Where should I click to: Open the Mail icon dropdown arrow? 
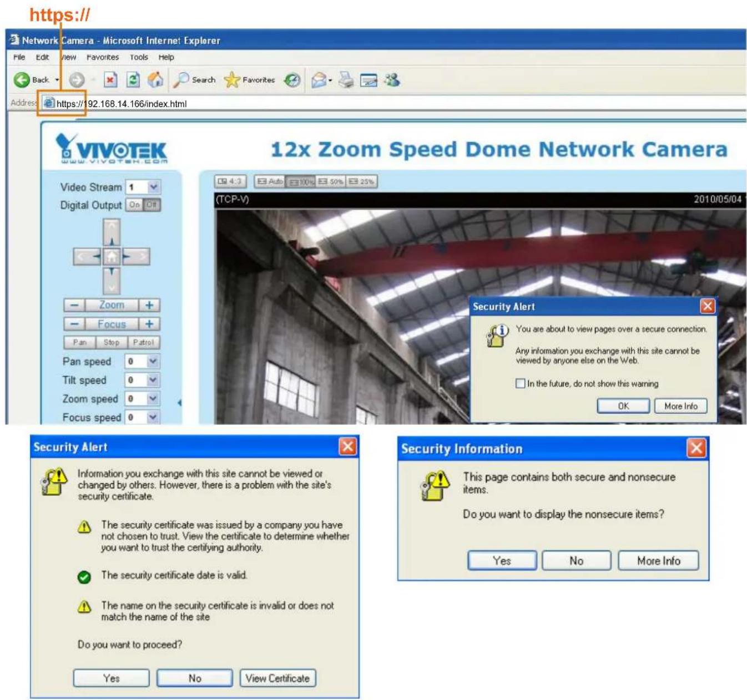[330, 81]
